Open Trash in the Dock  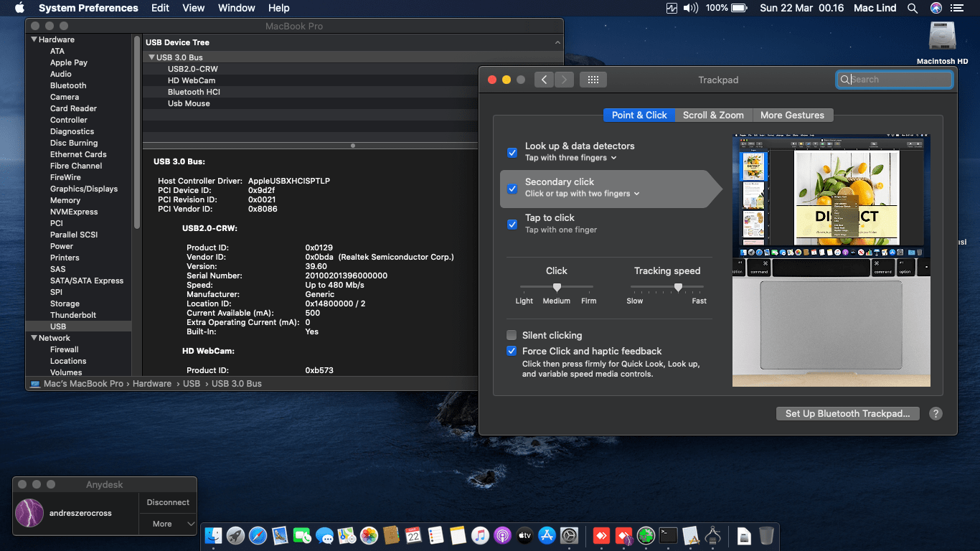(x=766, y=535)
